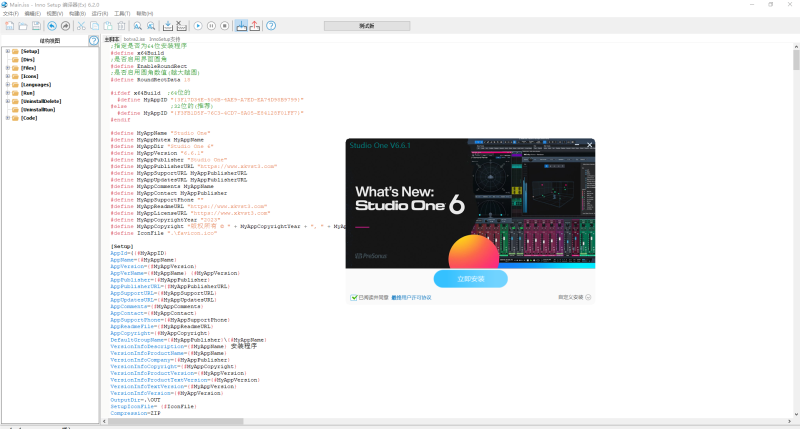Open the Find tool in toolbar
Screen dimensions: 800x429
pos(138,26)
